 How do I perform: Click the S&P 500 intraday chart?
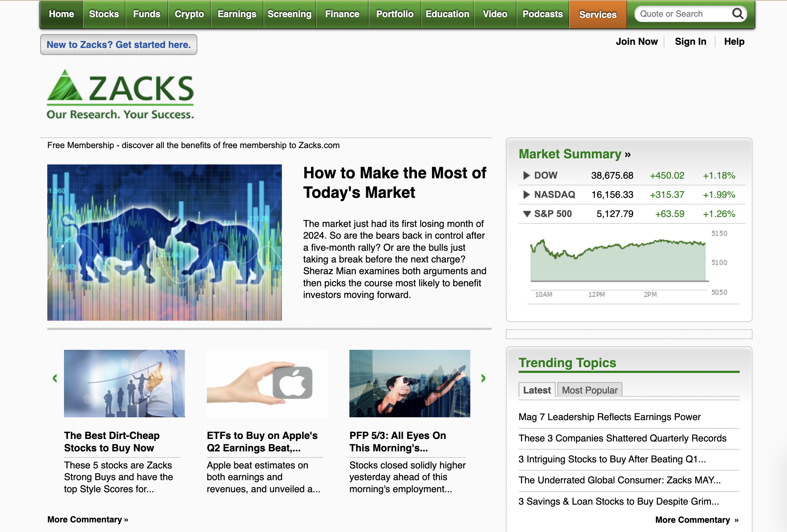[x=629, y=265]
